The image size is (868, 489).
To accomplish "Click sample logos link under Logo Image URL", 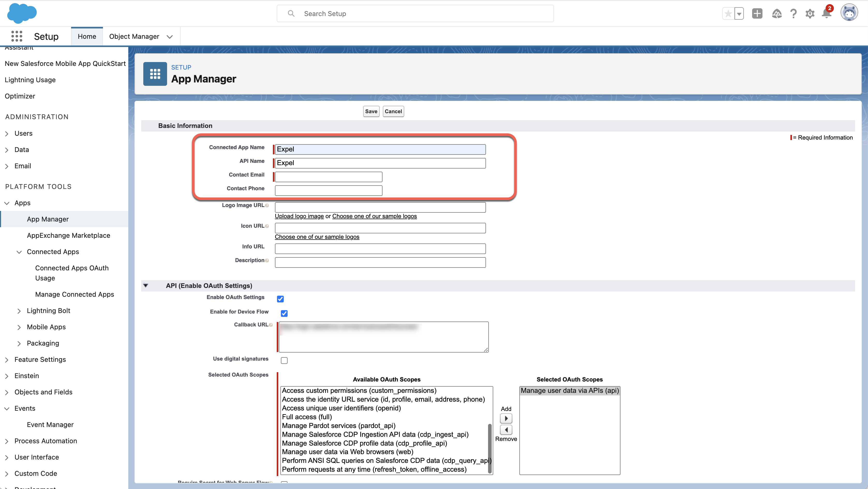I will 374,216.
